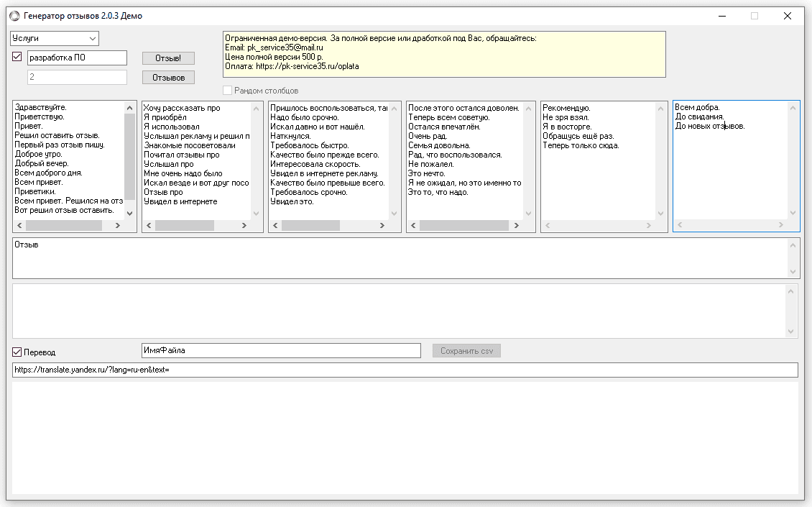Viewport: 812px width, 507px height.
Task: Click the ИмяФайла file name field
Action: [281, 350]
